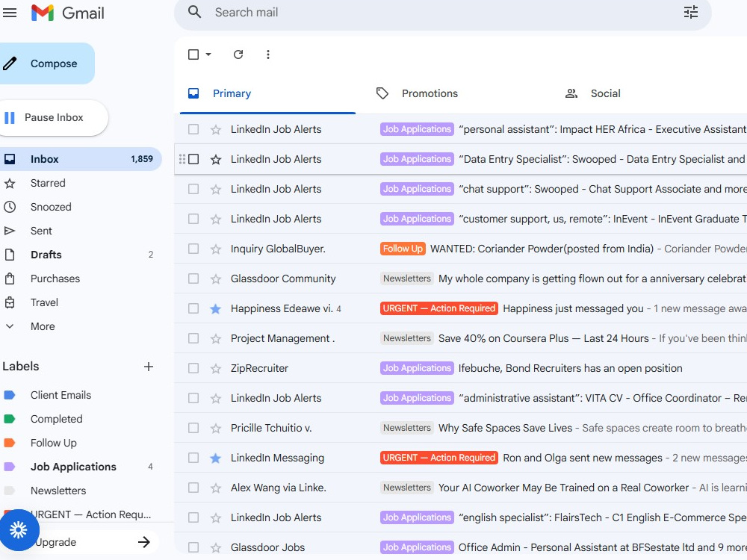This screenshot has height=560, width=747.
Task: Open the Job Applications label
Action: tap(73, 467)
